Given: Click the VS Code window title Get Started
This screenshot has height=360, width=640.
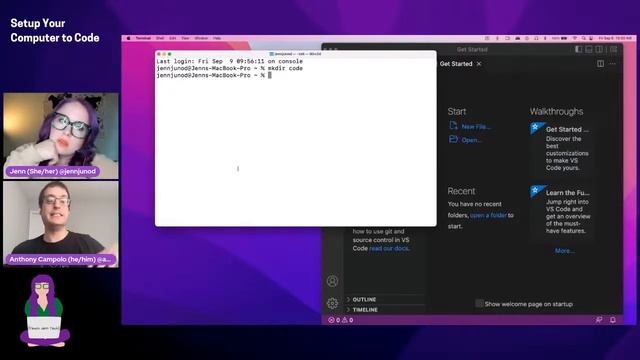Looking at the screenshot, I should pos(472,49).
